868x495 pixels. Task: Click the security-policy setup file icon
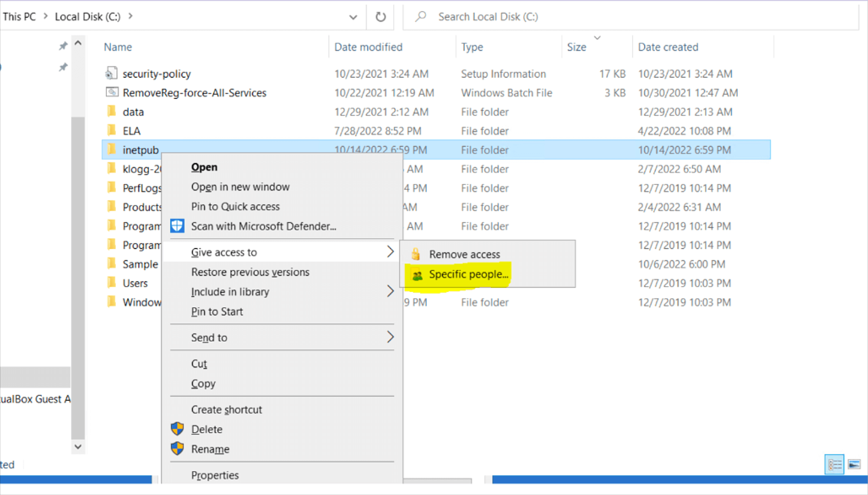point(112,73)
